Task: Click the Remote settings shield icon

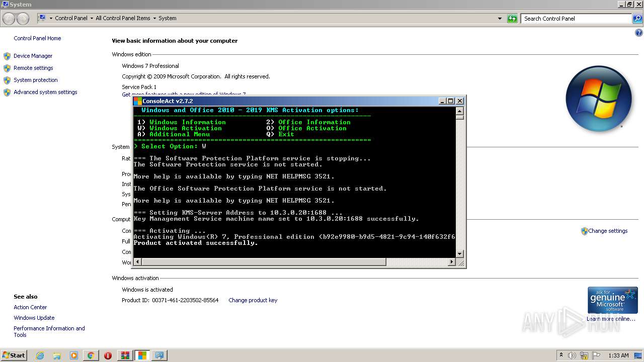Action: click(7, 68)
